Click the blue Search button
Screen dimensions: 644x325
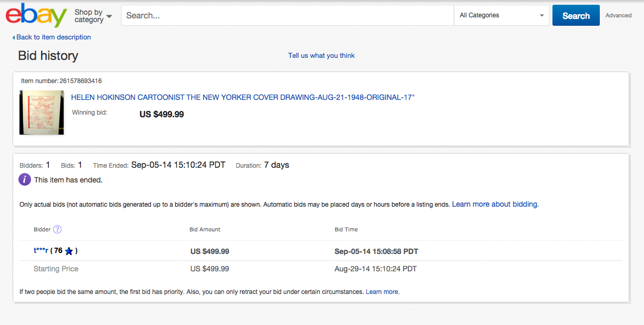(576, 15)
